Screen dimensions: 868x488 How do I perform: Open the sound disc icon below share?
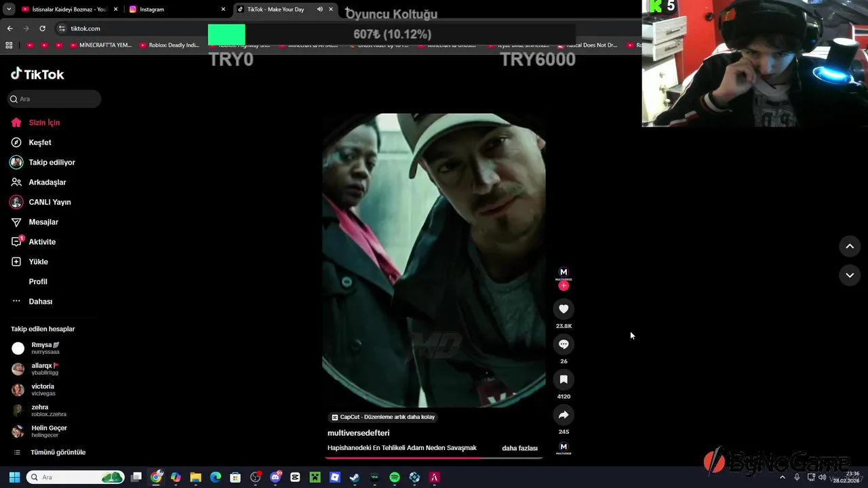(x=564, y=447)
